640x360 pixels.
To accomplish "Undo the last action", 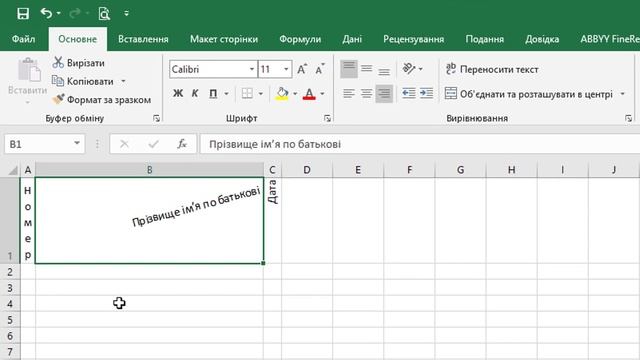I will point(46,13).
